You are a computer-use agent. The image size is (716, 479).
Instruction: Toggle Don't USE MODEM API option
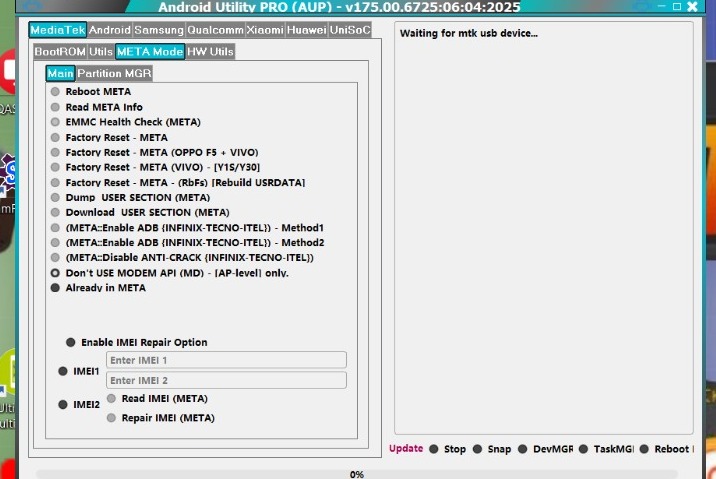coord(56,272)
